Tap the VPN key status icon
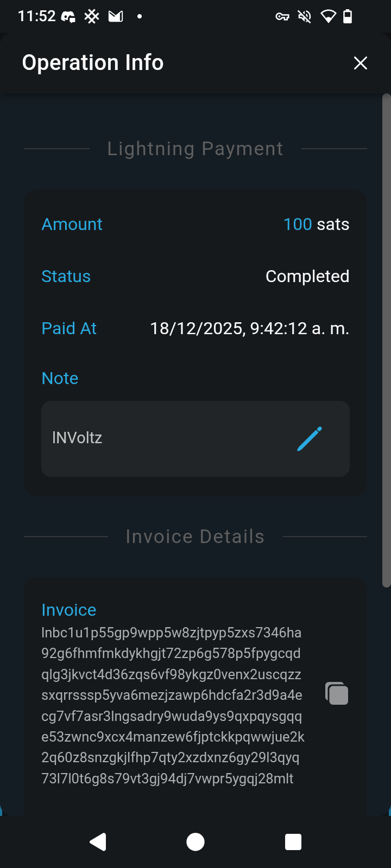The width and height of the screenshot is (391, 868). coord(282,17)
